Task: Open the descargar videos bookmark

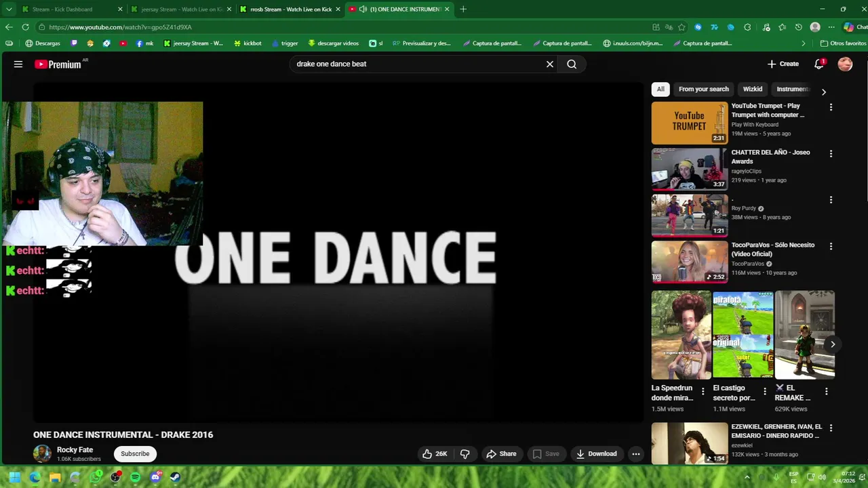Action: point(333,43)
